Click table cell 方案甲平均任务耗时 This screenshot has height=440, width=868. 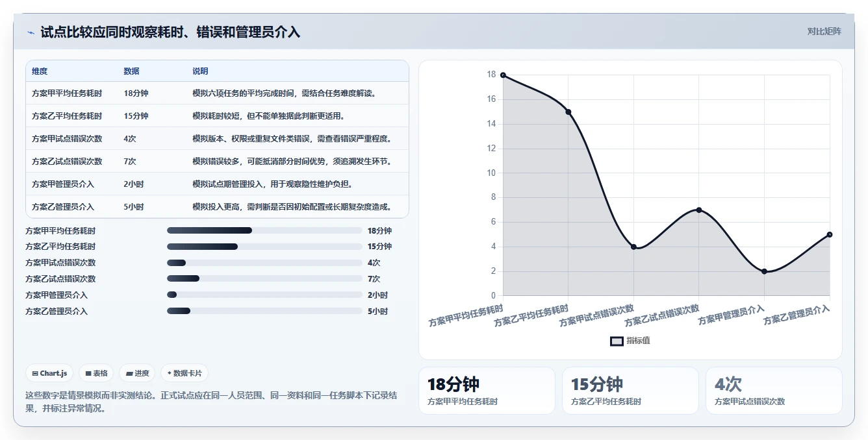click(x=67, y=93)
